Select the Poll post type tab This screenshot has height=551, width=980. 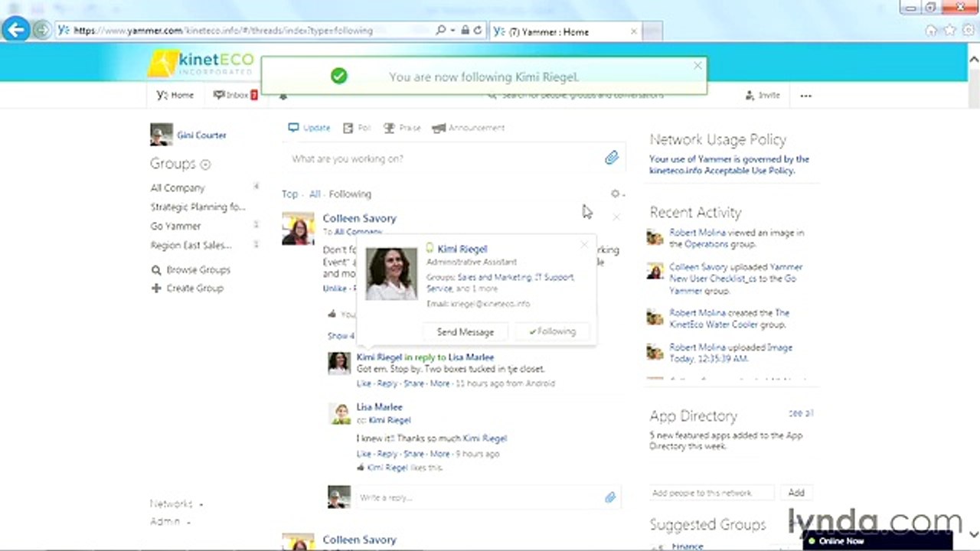click(x=357, y=128)
